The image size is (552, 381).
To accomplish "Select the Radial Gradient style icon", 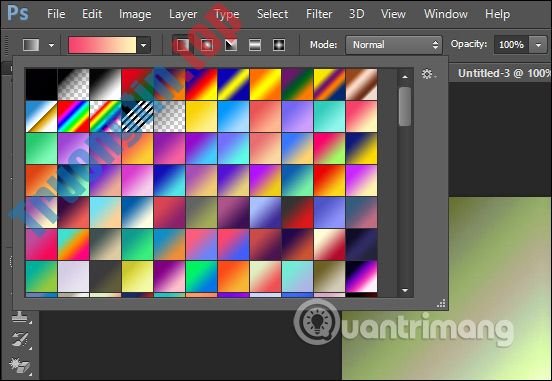I will 207,45.
